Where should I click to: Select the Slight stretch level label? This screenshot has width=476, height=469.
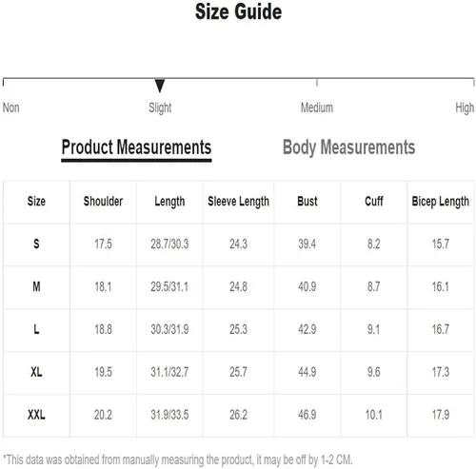(x=160, y=107)
